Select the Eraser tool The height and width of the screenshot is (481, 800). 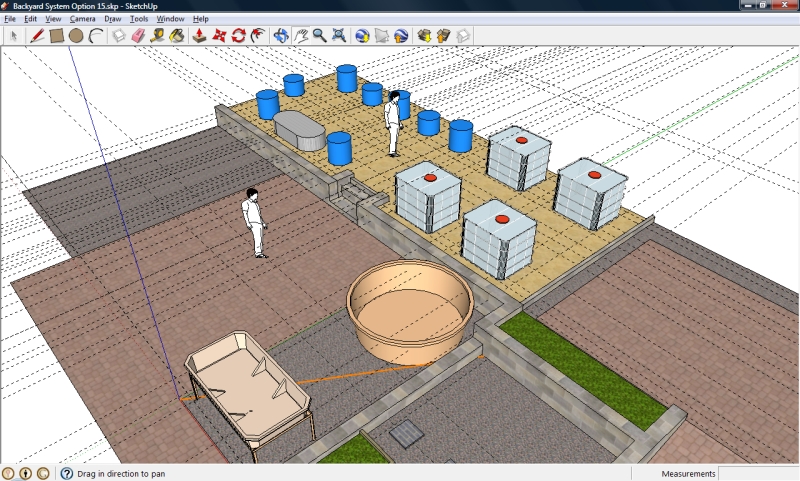click(x=139, y=35)
